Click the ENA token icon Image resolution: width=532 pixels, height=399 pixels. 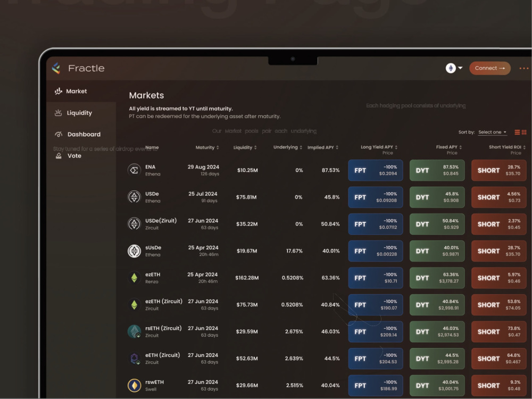click(134, 170)
